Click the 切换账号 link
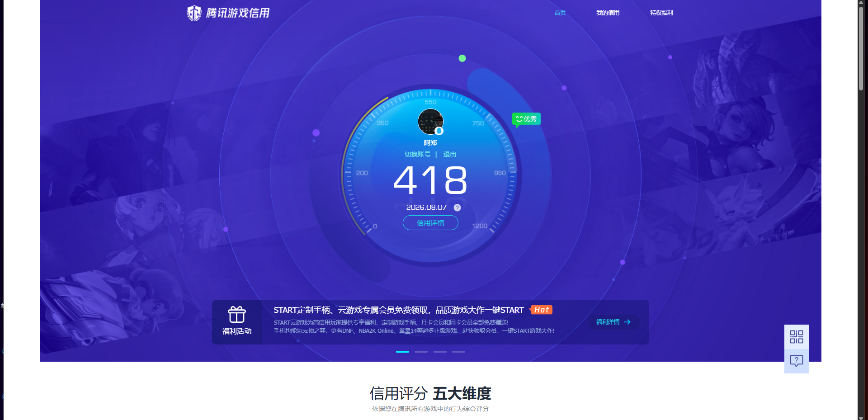The width and height of the screenshot is (868, 420). tap(417, 154)
